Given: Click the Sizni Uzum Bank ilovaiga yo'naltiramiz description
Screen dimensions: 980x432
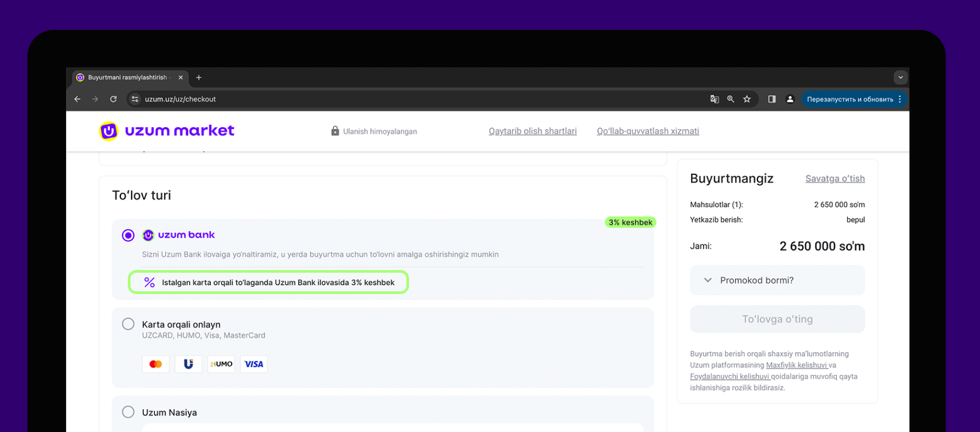Looking at the screenshot, I should click(320, 255).
